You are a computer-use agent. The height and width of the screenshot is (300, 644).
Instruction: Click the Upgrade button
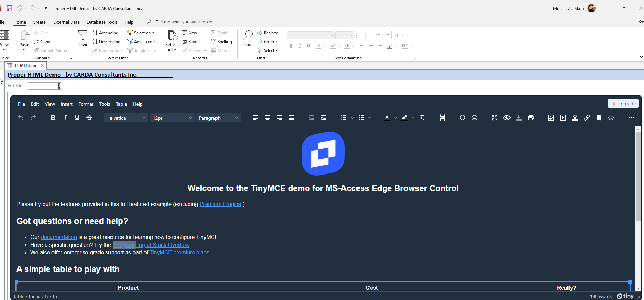(x=623, y=104)
